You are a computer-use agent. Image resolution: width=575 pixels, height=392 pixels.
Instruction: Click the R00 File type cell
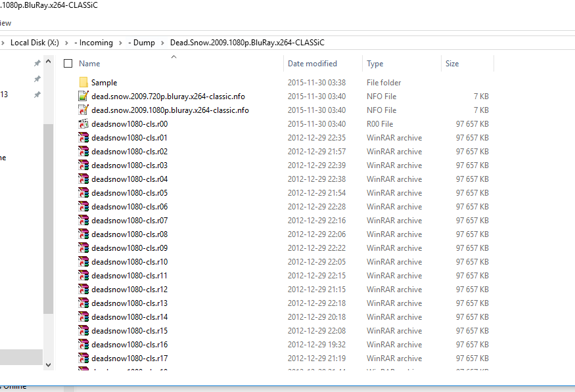tap(380, 124)
